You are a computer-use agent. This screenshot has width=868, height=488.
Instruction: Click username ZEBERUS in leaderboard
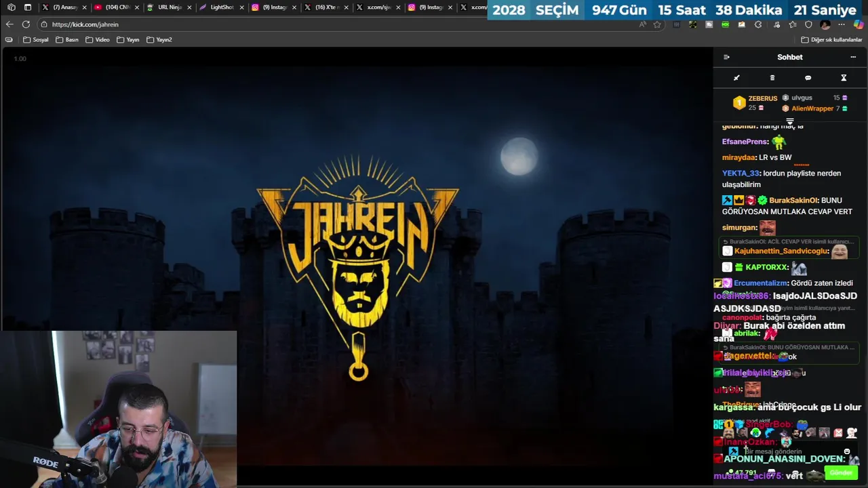pyautogui.click(x=763, y=98)
